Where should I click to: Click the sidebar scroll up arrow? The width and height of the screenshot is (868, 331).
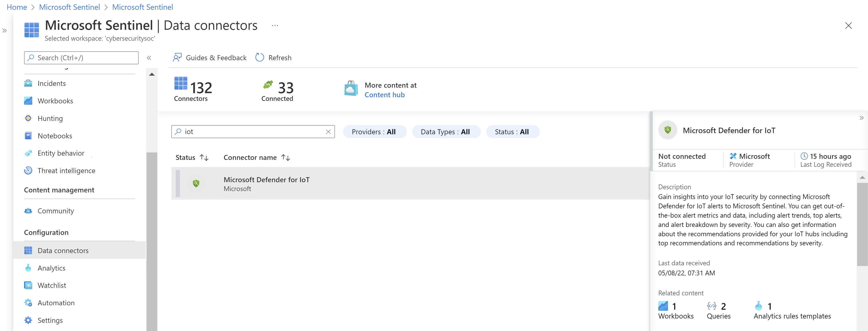(x=152, y=75)
